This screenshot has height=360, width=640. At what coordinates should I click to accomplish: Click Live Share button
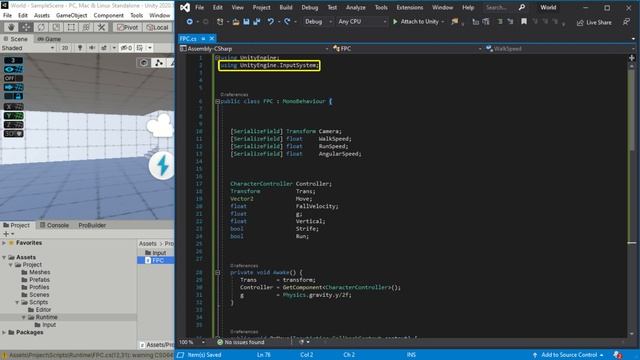point(594,22)
